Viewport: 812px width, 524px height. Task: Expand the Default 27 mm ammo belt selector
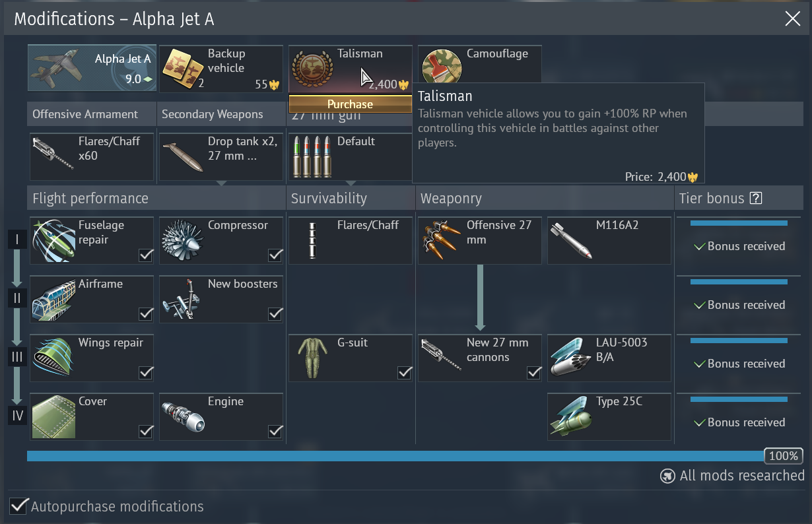[351, 157]
